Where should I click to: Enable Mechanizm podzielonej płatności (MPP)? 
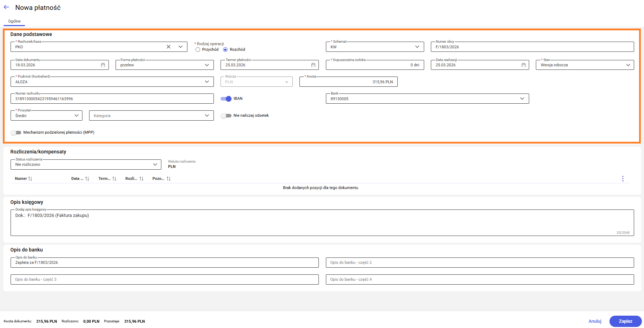click(16, 133)
